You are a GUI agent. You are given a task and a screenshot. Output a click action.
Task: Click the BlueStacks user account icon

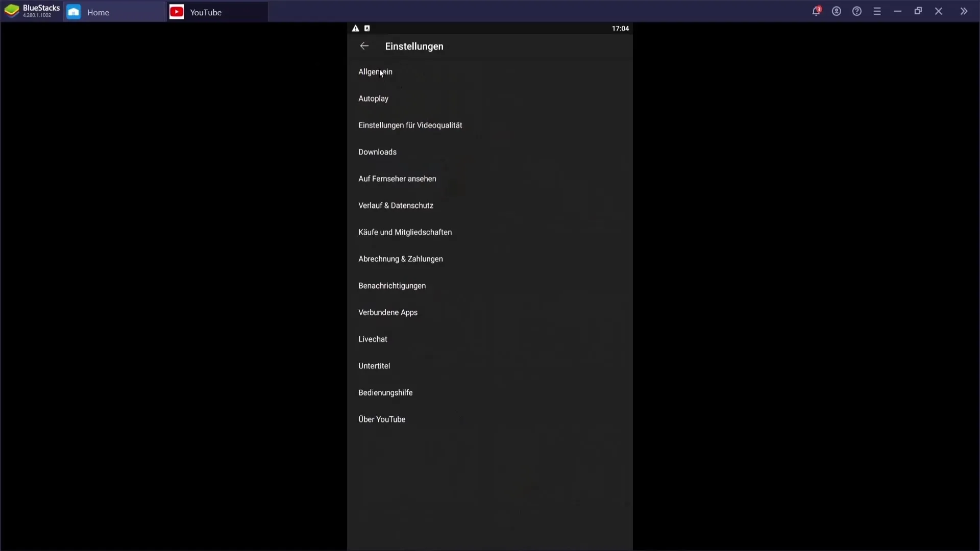click(837, 11)
